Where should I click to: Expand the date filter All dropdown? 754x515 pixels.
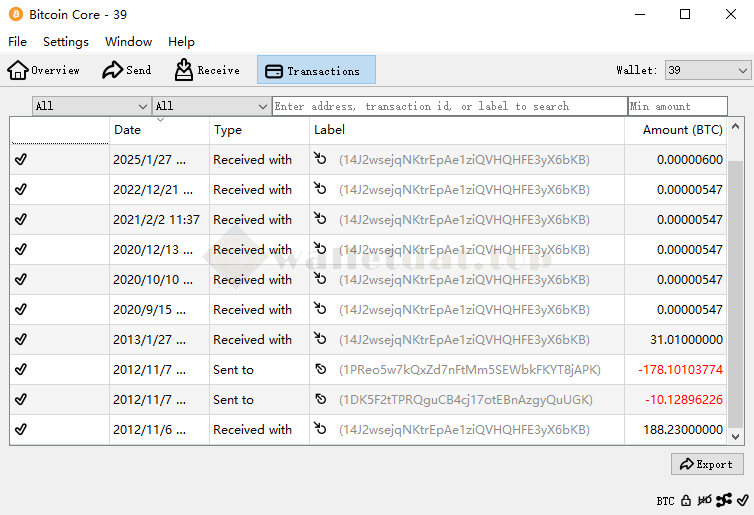pos(91,106)
